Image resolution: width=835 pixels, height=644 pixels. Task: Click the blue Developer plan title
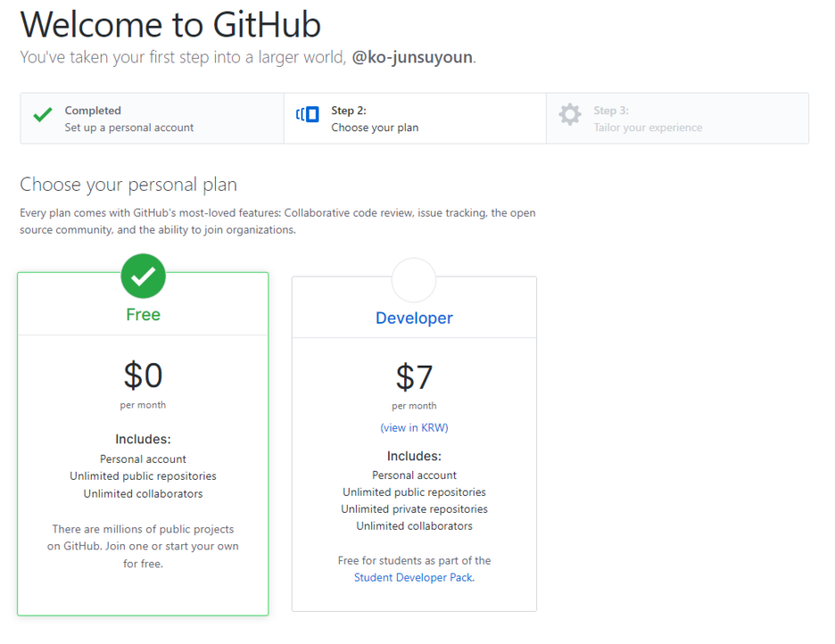pos(413,318)
